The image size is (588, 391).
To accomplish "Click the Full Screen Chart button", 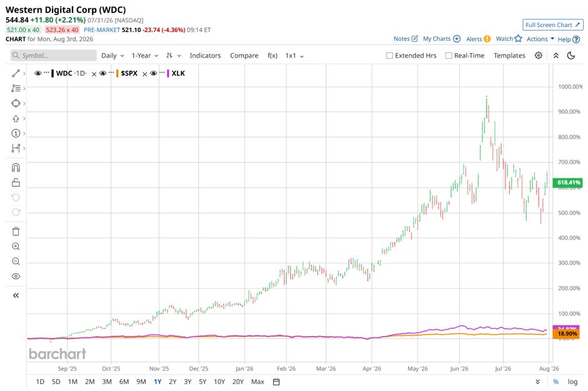I will (x=553, y=25).
